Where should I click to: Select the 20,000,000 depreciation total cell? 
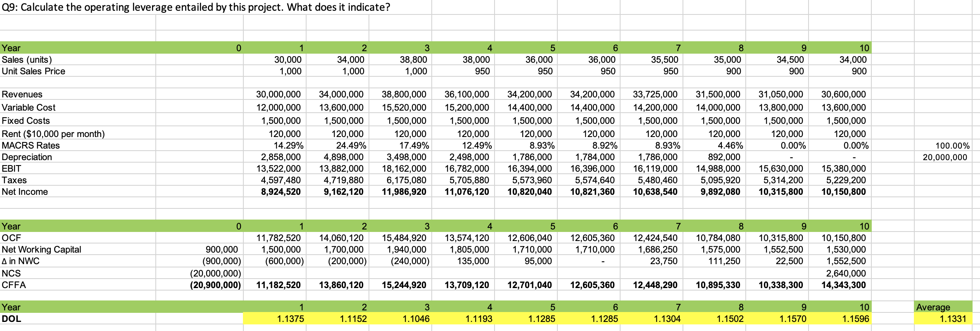(x=945, y=157)
